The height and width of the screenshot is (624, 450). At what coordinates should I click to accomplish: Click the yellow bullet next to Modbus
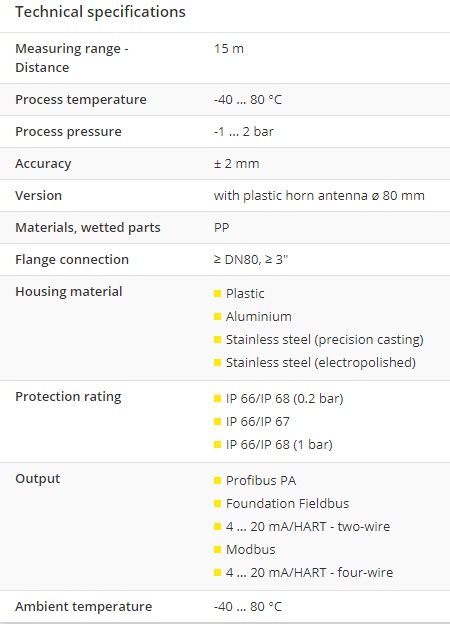click(x=217, y=550)
